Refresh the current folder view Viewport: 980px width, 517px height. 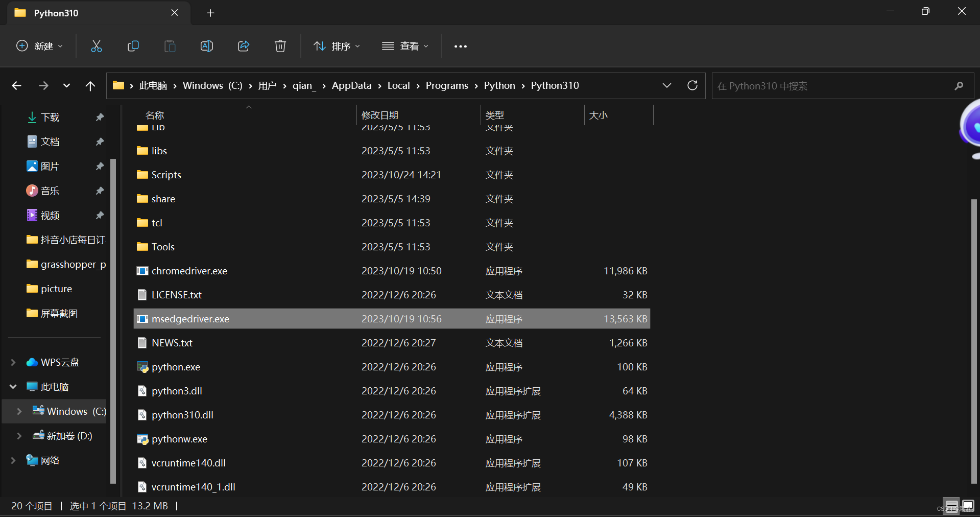pos(692,85)
